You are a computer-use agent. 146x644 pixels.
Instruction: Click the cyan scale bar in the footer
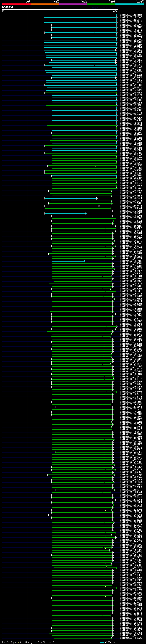point(102,642)
